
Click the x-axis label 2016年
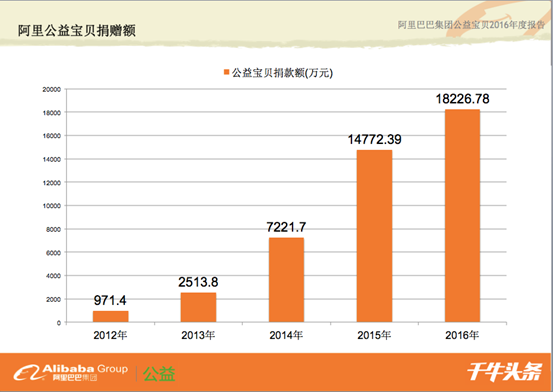click(462, 335)
